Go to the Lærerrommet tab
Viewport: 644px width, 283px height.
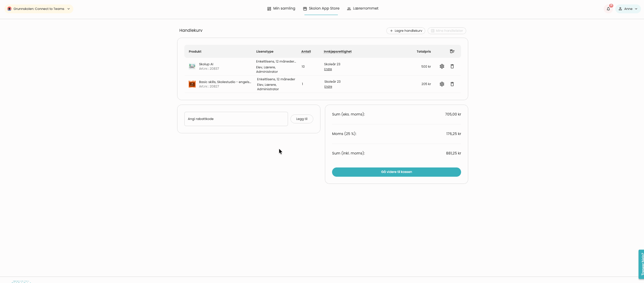362,9
